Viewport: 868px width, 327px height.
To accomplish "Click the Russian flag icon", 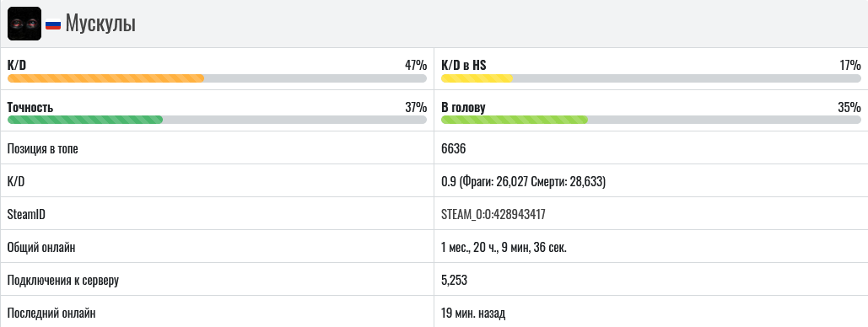I will pyautogui.click(x=53, y=24).
